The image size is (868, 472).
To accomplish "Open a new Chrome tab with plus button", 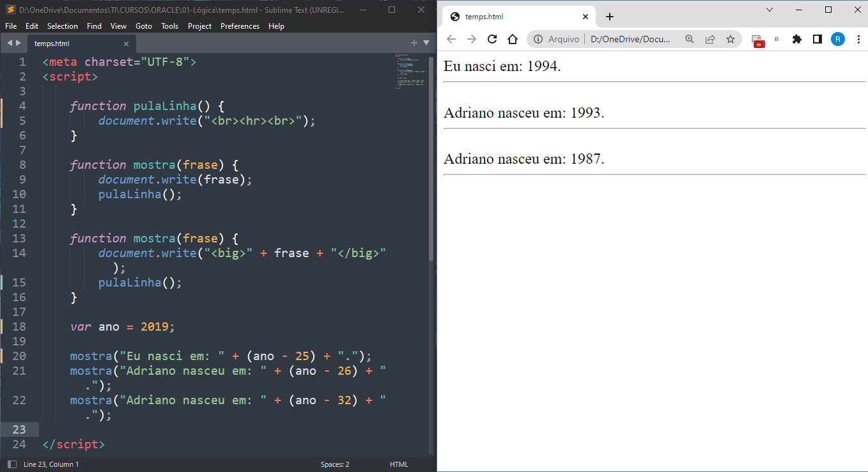I will click(x=610, y=17).
